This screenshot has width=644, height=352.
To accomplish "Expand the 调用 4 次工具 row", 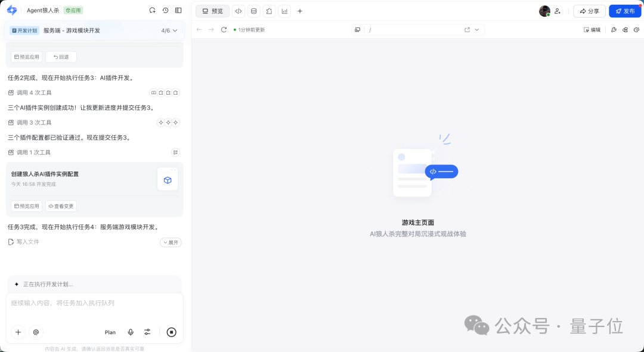I will (94, 93).
